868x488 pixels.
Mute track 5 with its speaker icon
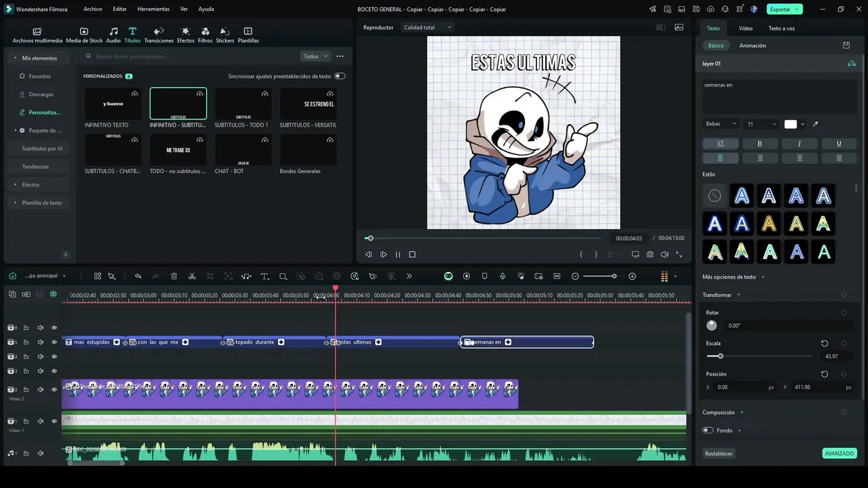pos(41,342)
